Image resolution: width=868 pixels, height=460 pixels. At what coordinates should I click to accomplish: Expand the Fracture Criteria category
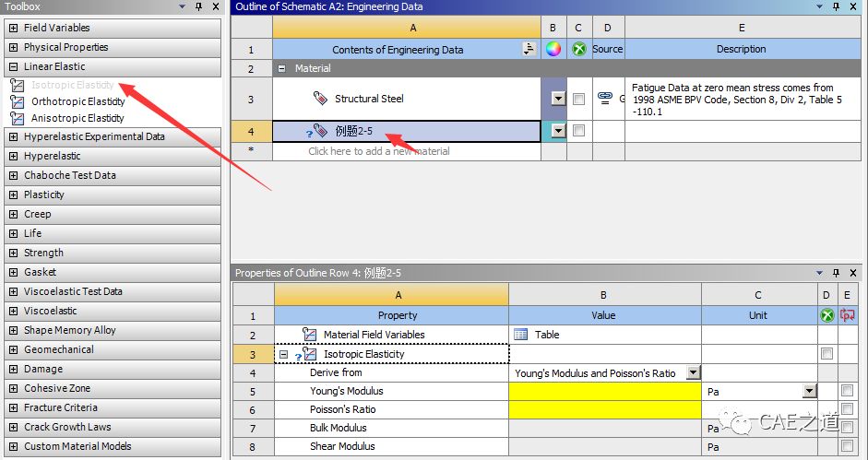[13, 408]
